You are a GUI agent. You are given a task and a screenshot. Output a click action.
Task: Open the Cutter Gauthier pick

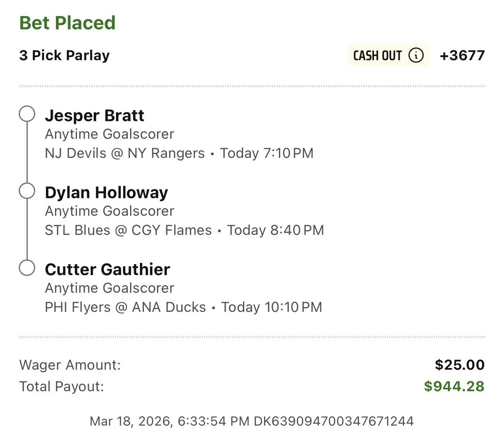(x=108, y=269)
